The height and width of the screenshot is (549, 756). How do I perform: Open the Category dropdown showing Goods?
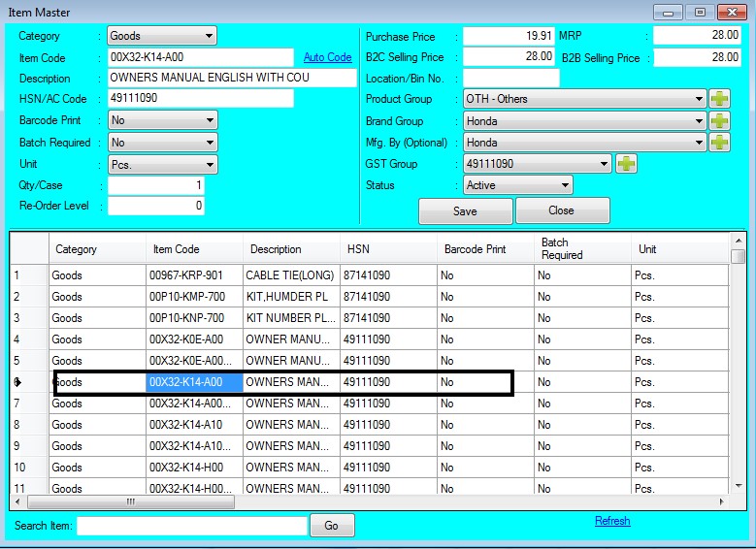click(x=162, y=36)
